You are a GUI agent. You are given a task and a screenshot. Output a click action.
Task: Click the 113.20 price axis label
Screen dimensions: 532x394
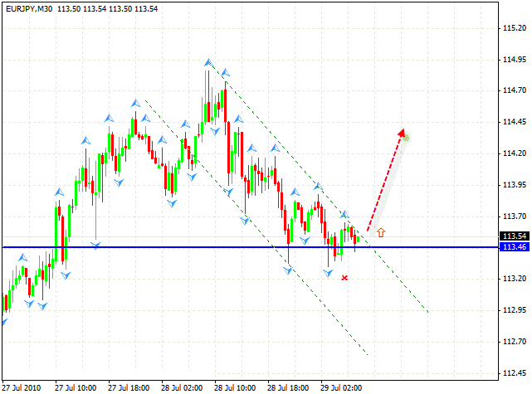(x=515, y=279)
